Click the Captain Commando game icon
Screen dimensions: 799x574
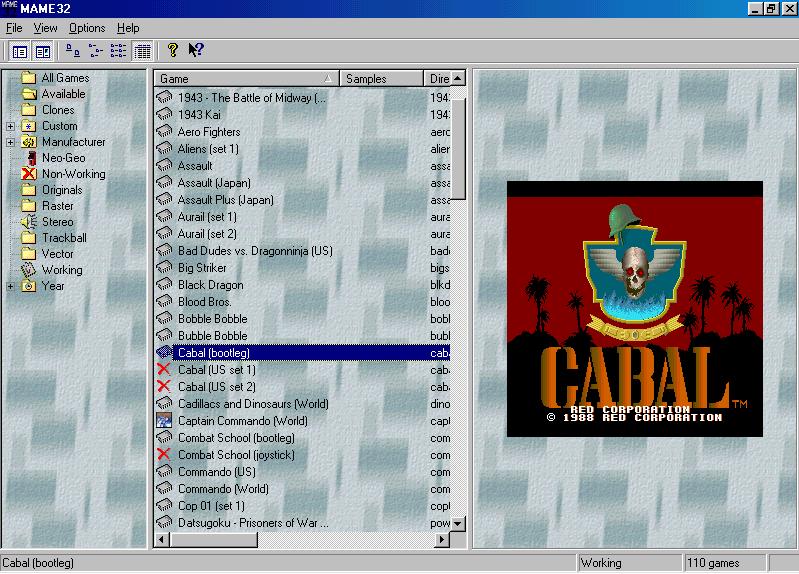click(x=164, y=420)
